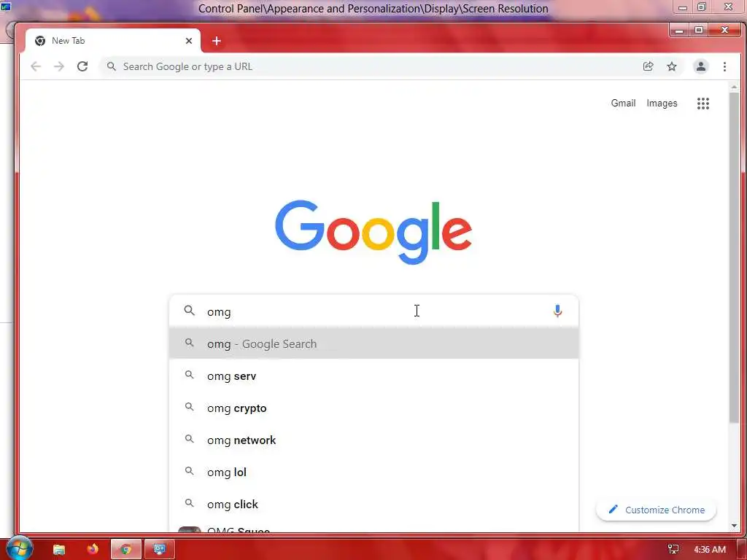
Task: Click the scrollbar down arrow
Action: click(734, 526)
